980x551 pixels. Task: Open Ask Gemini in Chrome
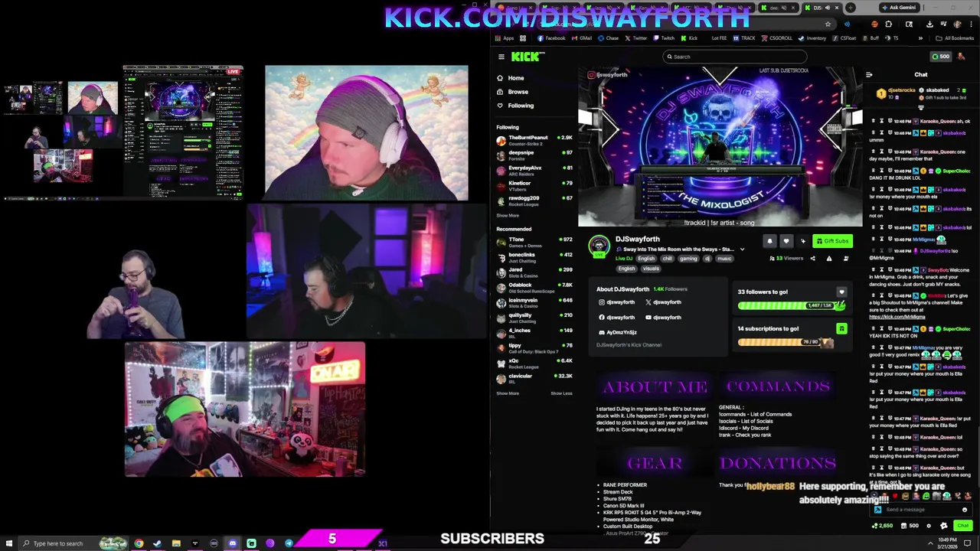[x=899, y=8]
